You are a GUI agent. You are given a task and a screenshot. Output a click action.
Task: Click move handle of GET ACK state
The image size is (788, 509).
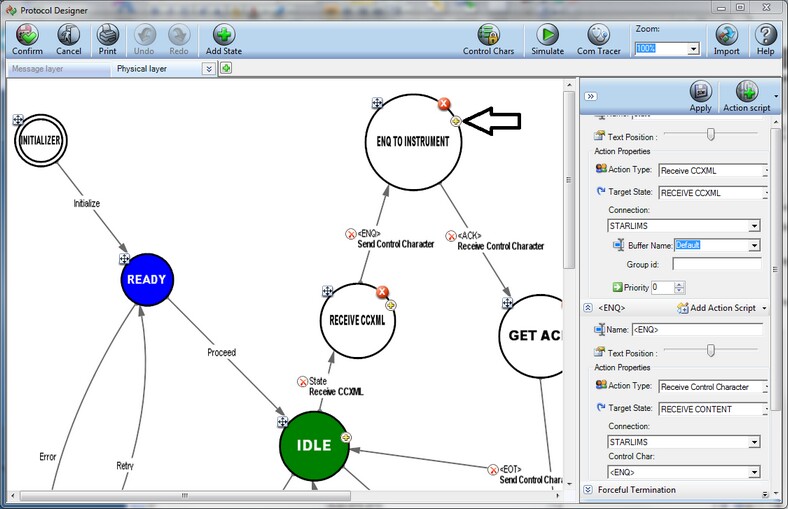pos(508,303)
